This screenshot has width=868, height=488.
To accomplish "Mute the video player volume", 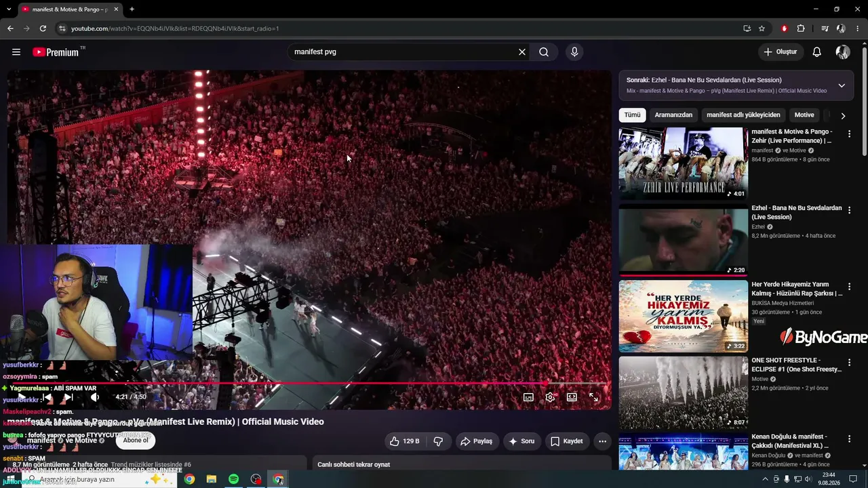I will pos(95,397).
